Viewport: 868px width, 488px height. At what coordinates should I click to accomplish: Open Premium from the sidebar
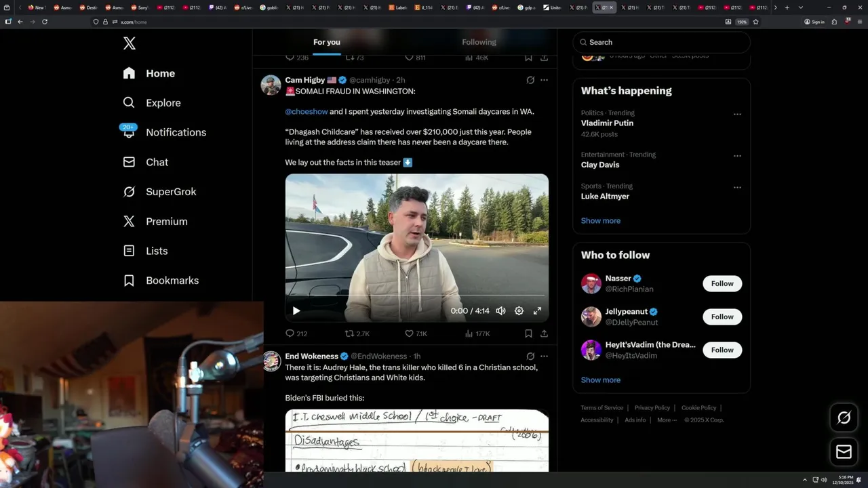155,222
